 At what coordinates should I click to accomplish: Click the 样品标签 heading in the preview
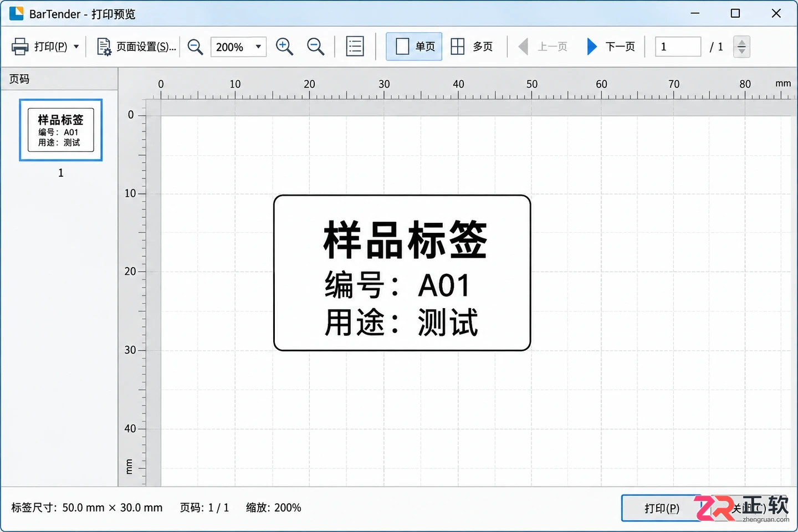pyautogui.click(x=405, y=239)
